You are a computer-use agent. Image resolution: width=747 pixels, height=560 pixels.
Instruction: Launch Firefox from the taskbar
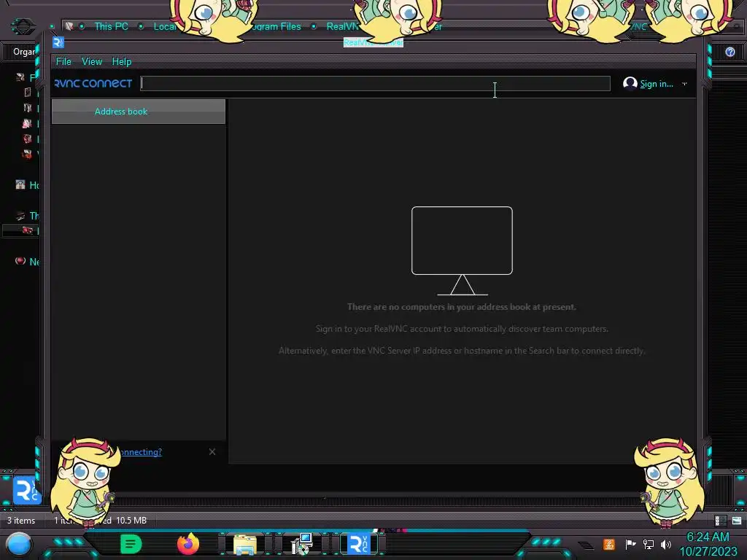[x=188, y=544]
